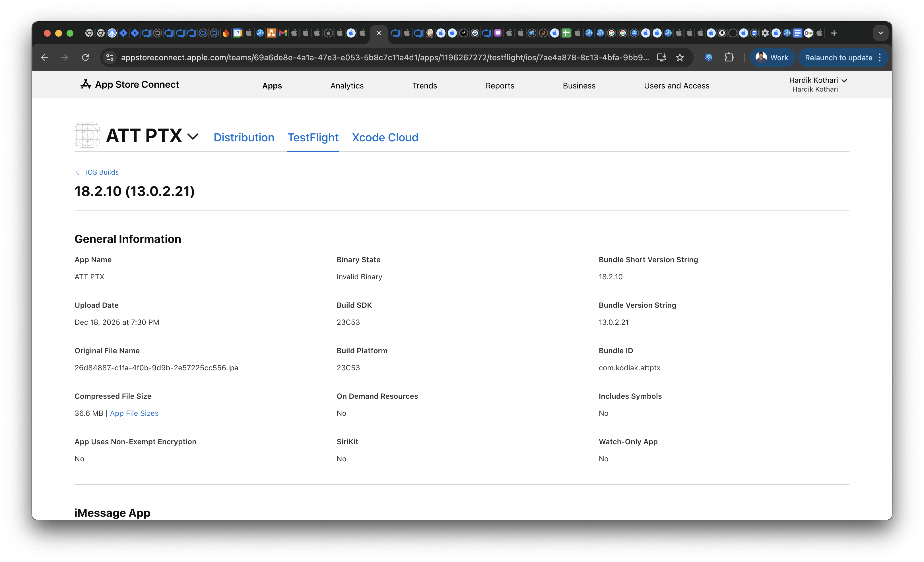Reload the current page

click(86, 57)
